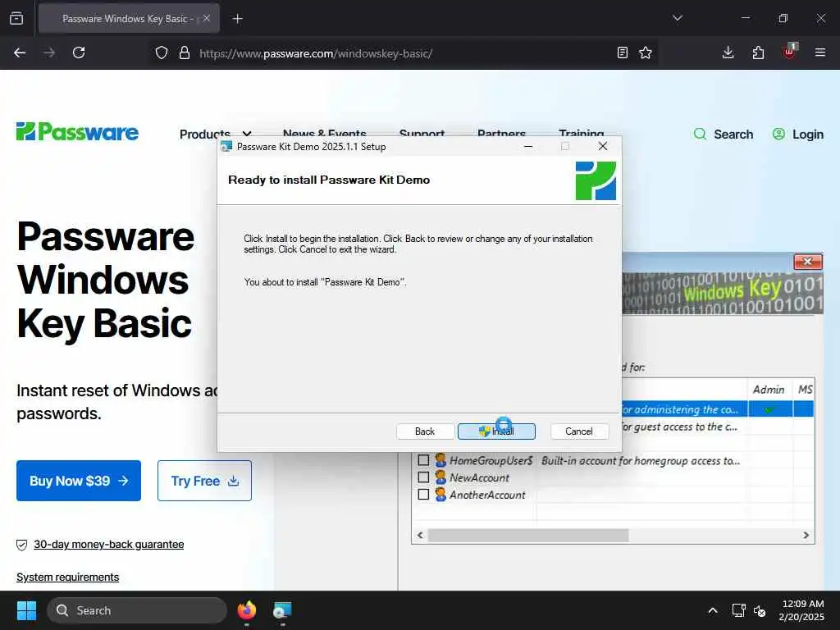840x630 pixels.
Task: Click the scroll left arrow in the account list
Action: 420,535
